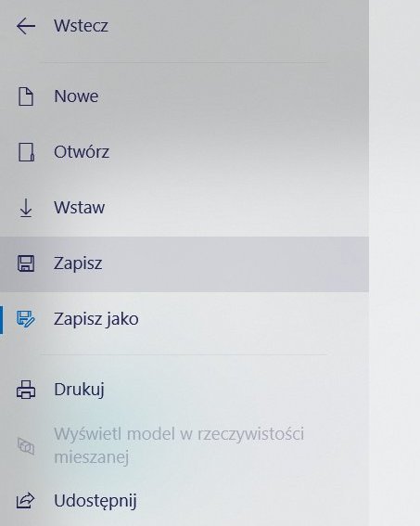Click the mixed reality cube icon

[26, 446]
